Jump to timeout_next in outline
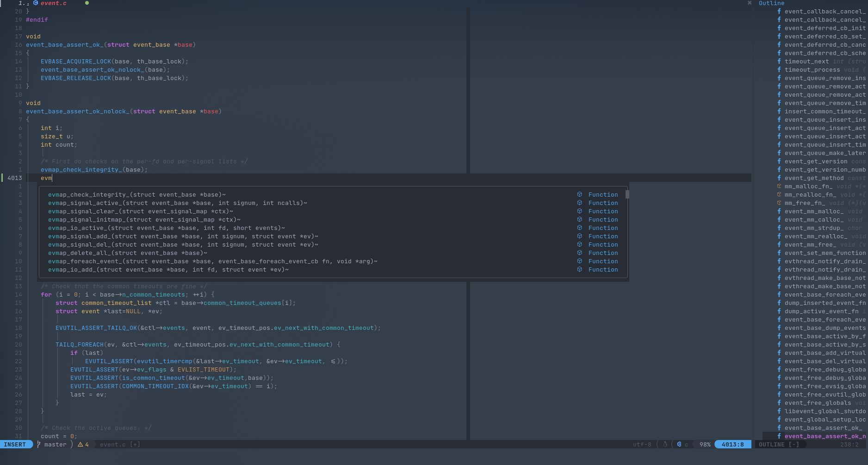 [807, 62]
